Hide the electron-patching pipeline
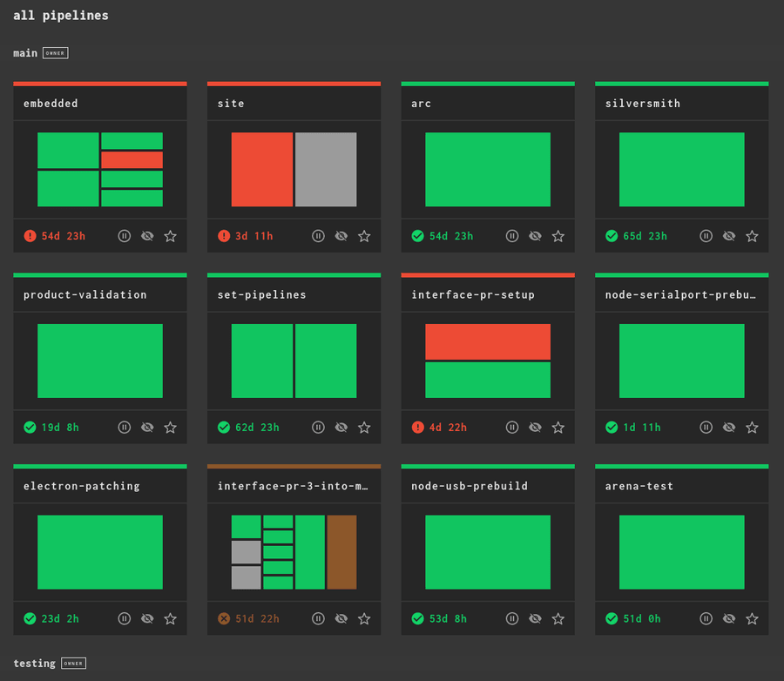 147,618
